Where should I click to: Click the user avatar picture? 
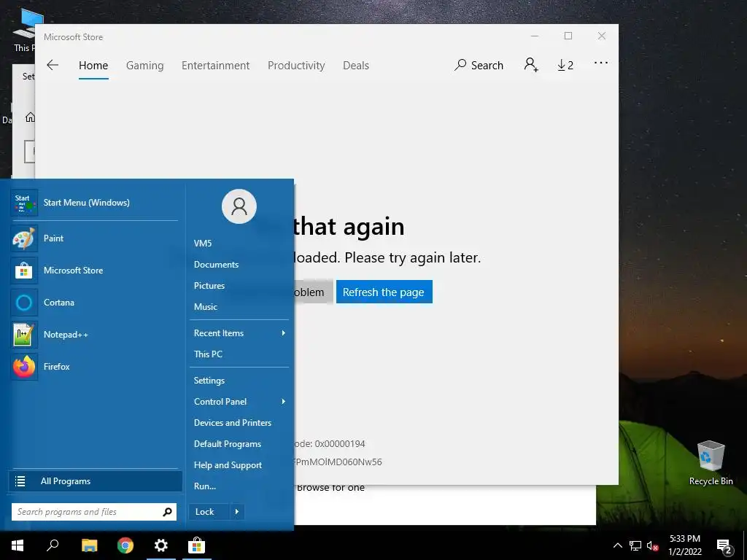239,206
